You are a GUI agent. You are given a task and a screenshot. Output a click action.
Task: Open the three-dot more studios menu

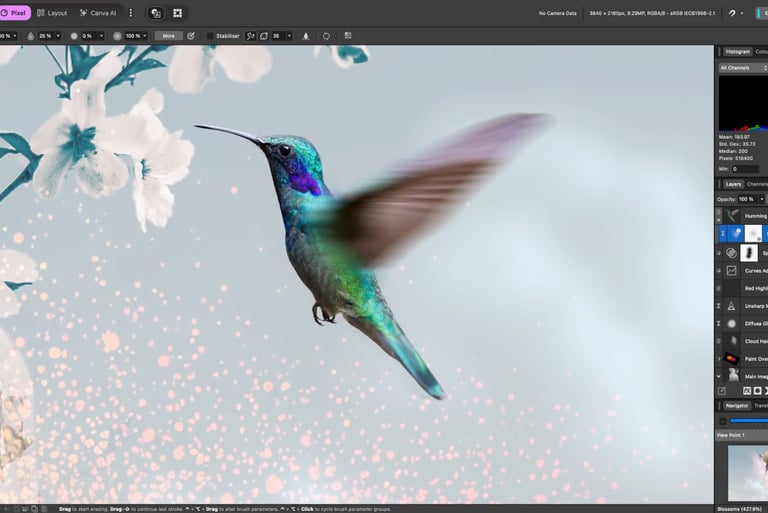[x=130, y=13]
